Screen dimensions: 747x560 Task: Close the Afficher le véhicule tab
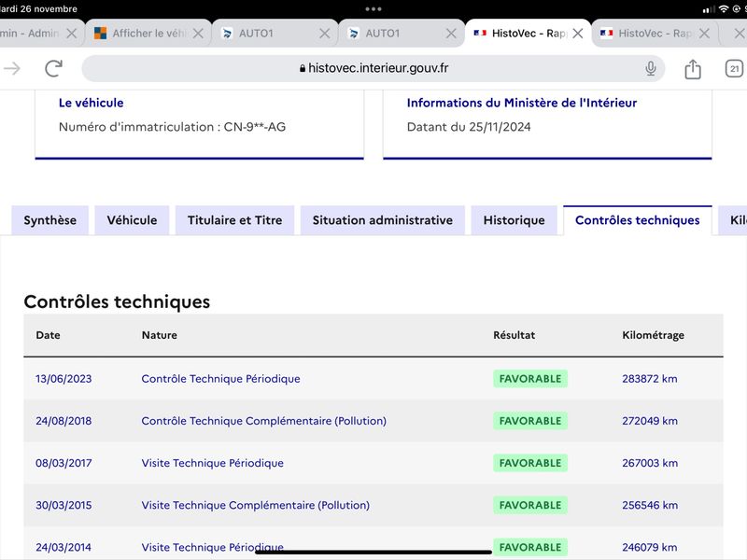198,34
